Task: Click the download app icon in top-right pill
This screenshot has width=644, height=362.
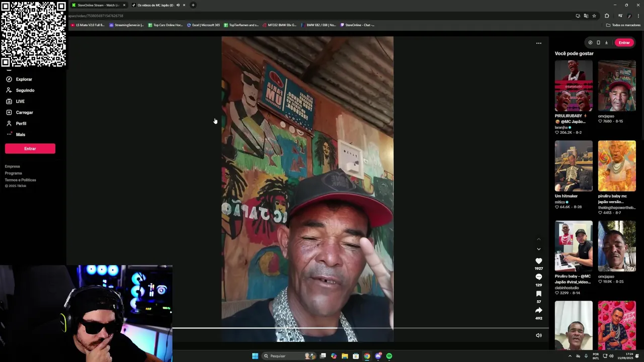Action: coord(606,43)
